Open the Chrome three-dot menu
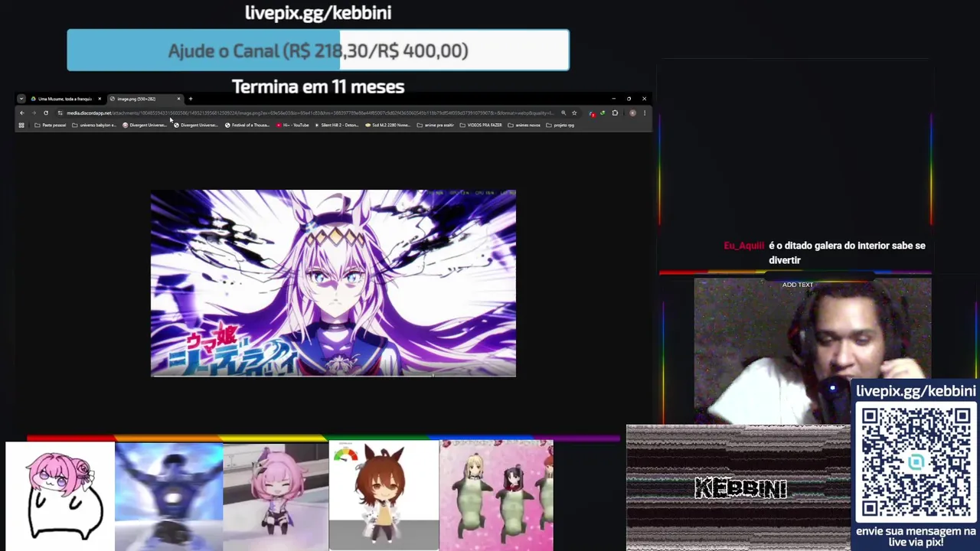980x551 pixels. [645, 113]
